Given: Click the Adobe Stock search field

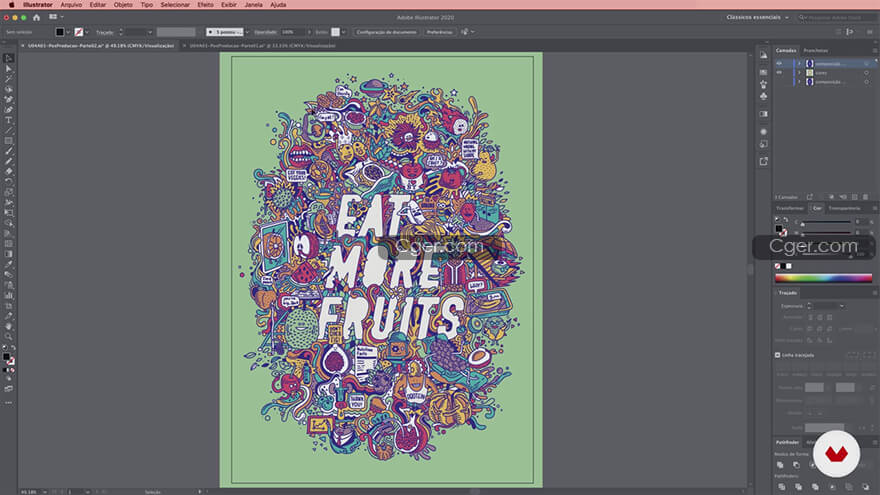Looking at the screenshot, I should pyautogui.click(x=837, y=17).
